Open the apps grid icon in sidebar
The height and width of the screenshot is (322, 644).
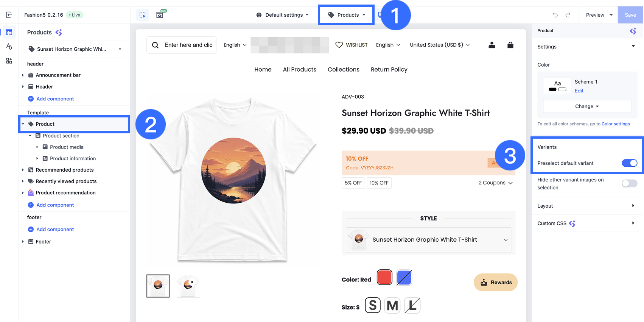(x=9, y=61)
